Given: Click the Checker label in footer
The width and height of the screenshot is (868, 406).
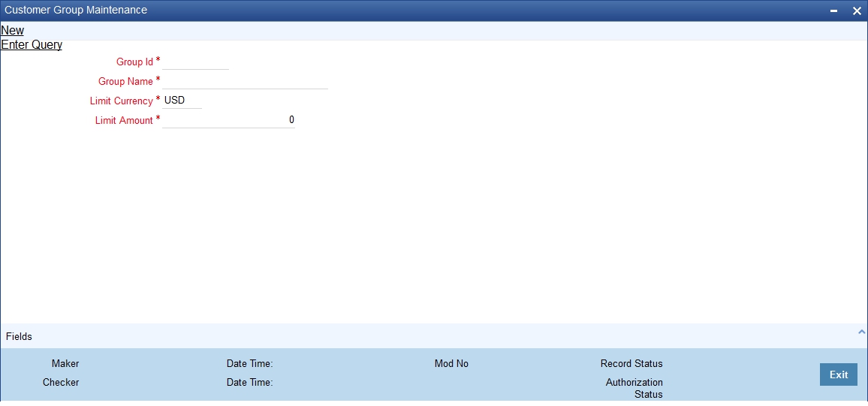Looking at the screenshot, I should 61,382.
